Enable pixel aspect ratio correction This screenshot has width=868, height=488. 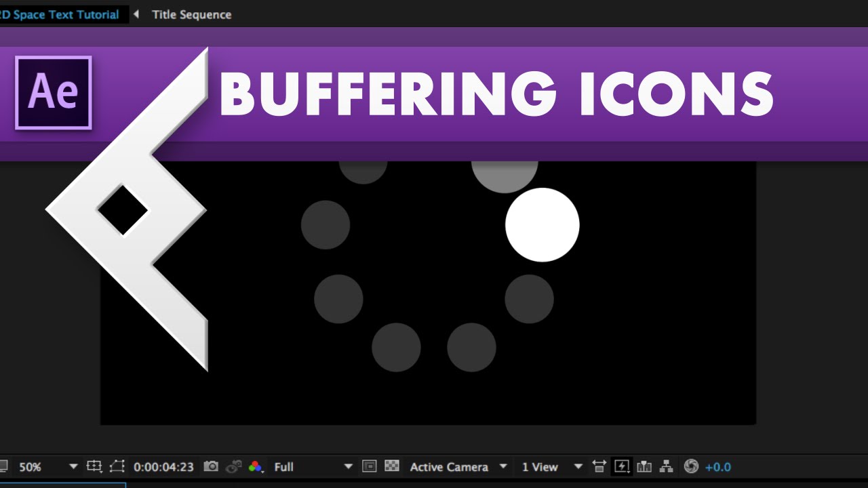click(599, 466)
